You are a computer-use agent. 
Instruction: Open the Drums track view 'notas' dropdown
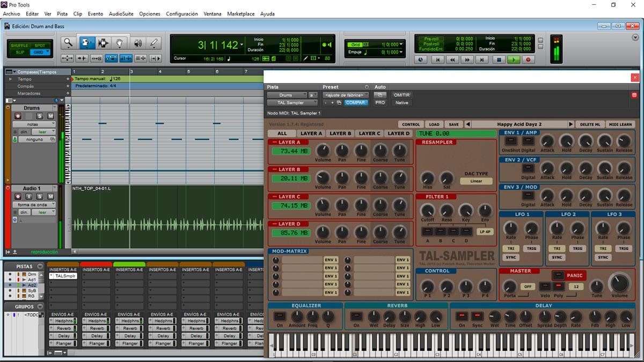coord(34,124)
